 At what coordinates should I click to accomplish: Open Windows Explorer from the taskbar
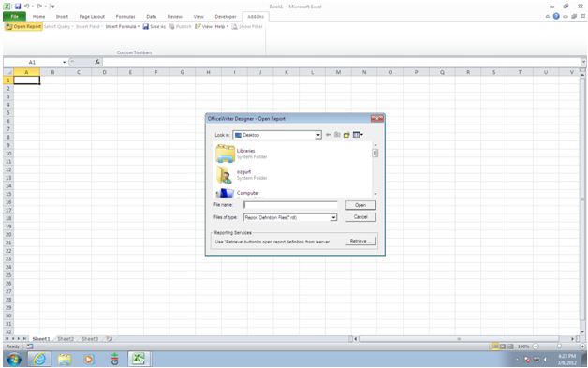pyautogui.click(x=65, y=360)
